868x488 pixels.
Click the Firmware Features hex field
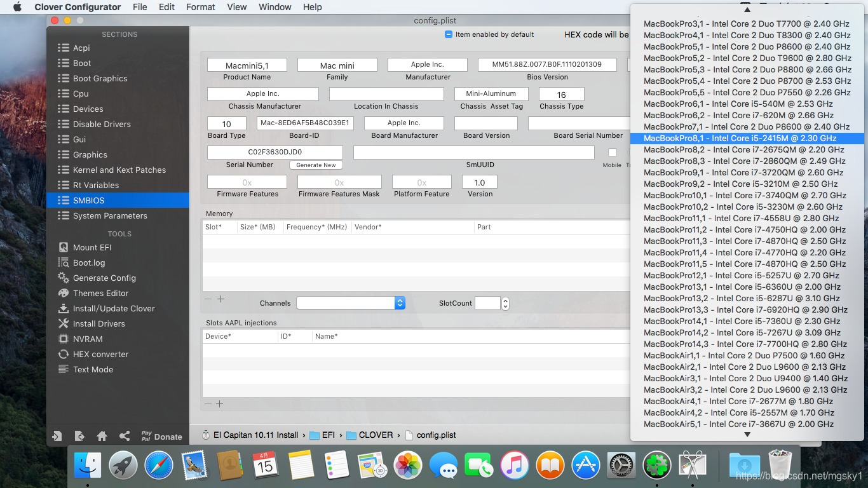tap(247, 182)
